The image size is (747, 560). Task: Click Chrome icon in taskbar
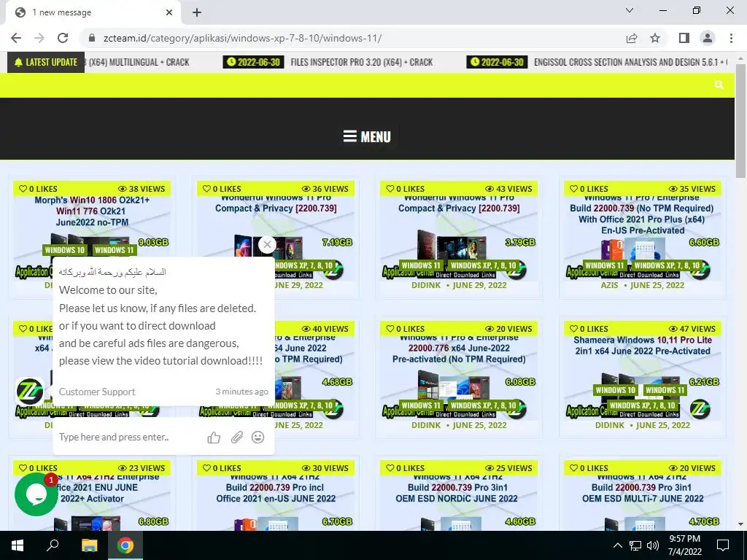coord(125,545)
